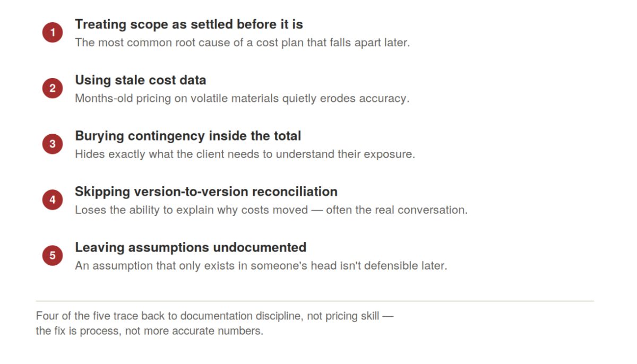Screen dimensions: 637x364
Task: Click the red number 4 badge
Action: [x=53, y=200]
